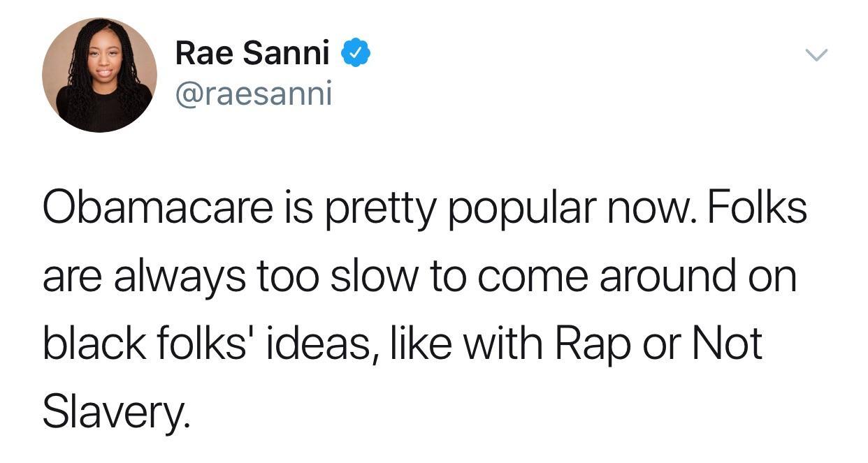Image resolution: width=868 pixels, height=463 pixels.
Task: Open the tweet options chevron menu
Action: click(x=816, y=54)
